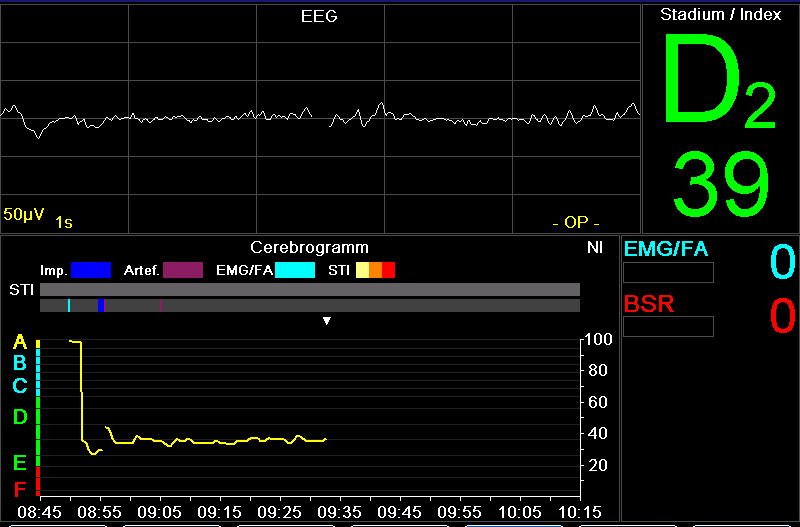This screenshot has height=527, width=800.
Task: Click the blue impedance marker in event bar
Action: point(101,305)
